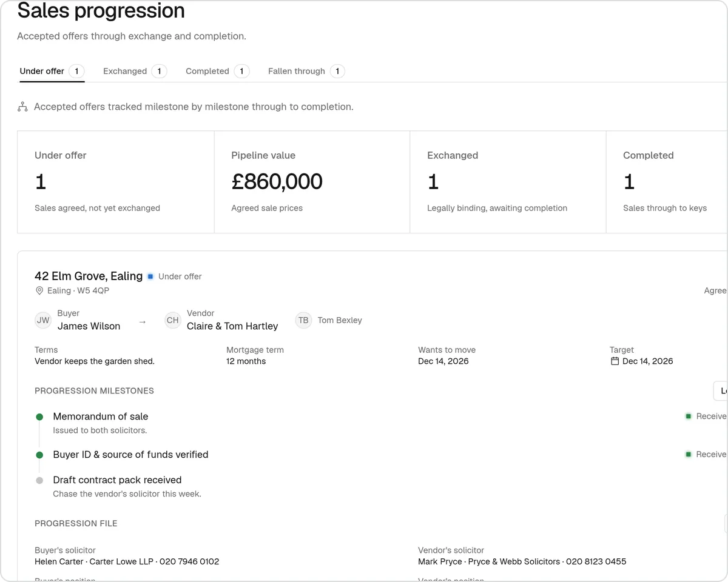Click the CH vendor avatar
Viewport: 728px width, 582px height.
tap(173, 320)
